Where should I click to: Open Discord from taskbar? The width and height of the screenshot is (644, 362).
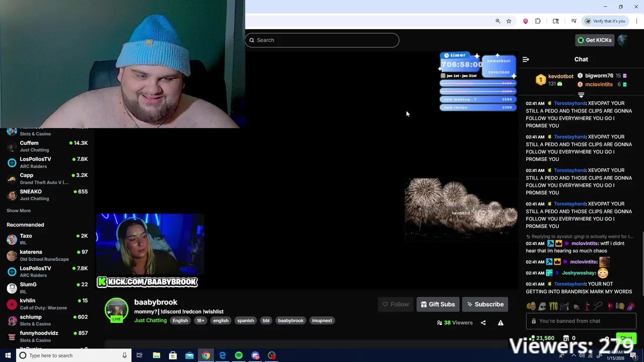255,355
